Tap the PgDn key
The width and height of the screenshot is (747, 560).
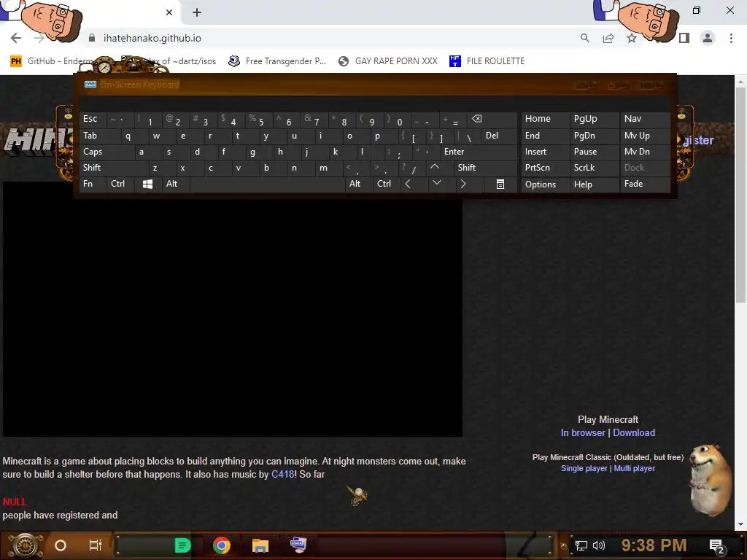[594, 136]
